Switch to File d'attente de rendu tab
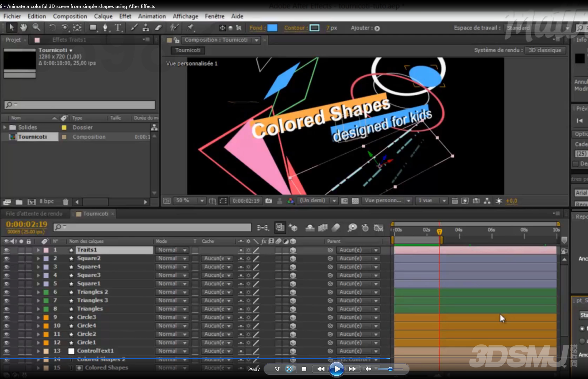588x379 pixels. 34,214
